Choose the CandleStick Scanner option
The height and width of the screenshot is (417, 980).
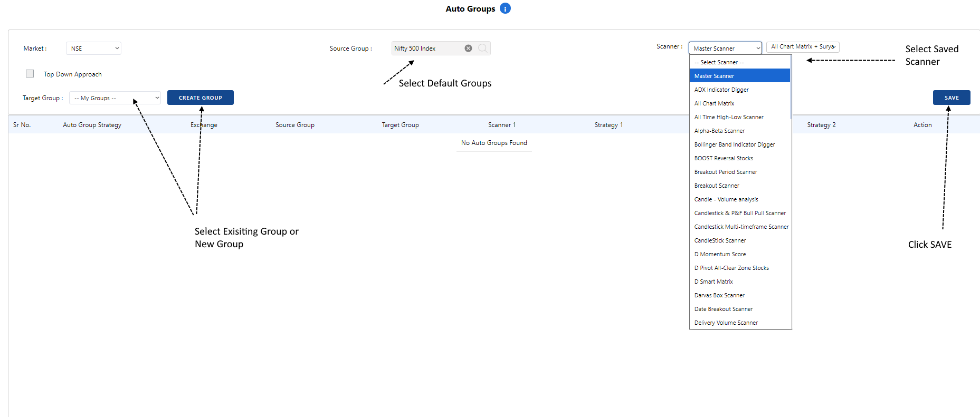[740, 240]
